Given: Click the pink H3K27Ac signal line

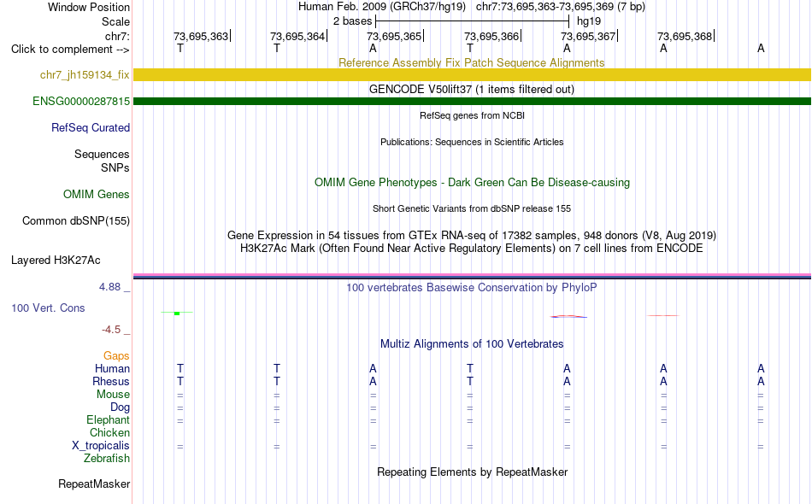Looking at the screenshot, I should pos(472,275).
